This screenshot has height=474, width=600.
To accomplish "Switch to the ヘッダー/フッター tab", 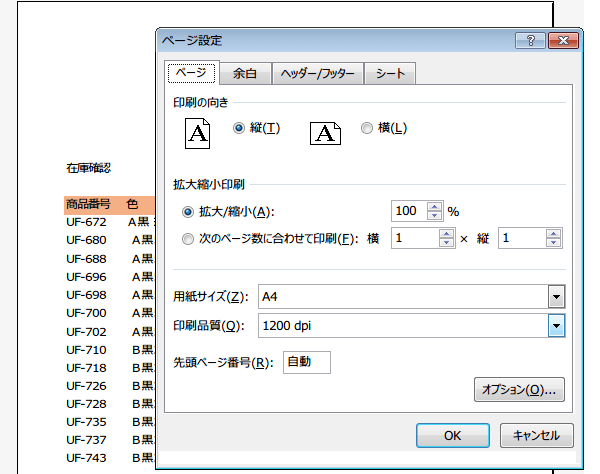I will point(317,73).
